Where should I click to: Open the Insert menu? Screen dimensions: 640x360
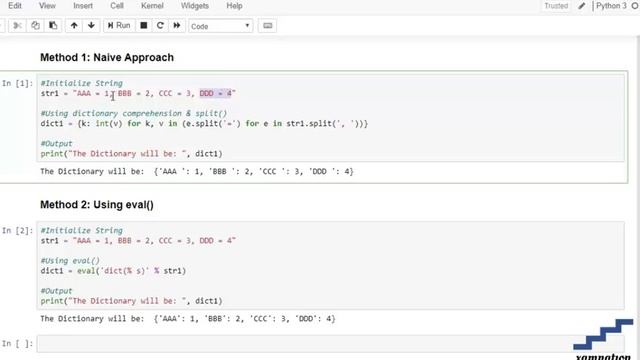tap(83, 6)
